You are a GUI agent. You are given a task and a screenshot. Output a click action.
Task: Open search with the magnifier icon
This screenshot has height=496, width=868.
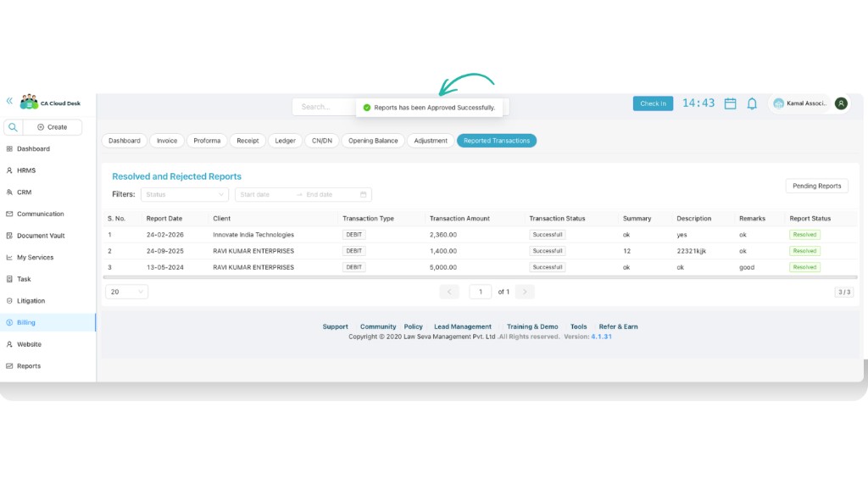pos(13,125)
